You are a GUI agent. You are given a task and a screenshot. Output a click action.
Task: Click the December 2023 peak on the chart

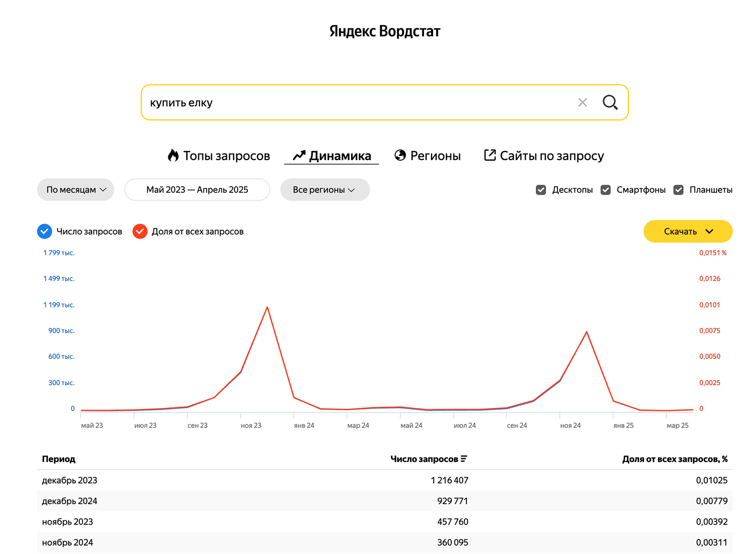point(267,307)
